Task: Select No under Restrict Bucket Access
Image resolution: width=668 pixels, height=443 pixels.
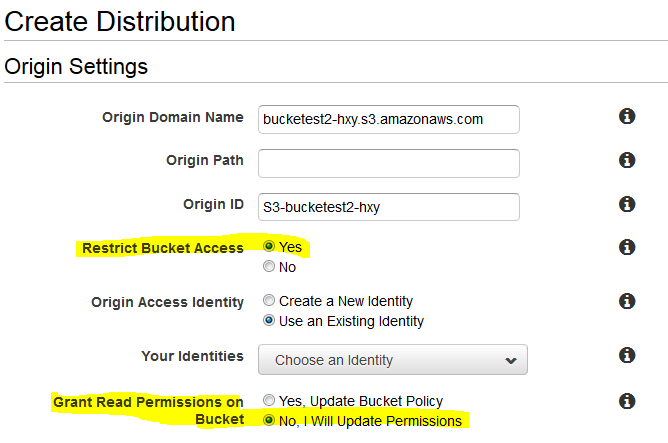Action: point(269,267)
